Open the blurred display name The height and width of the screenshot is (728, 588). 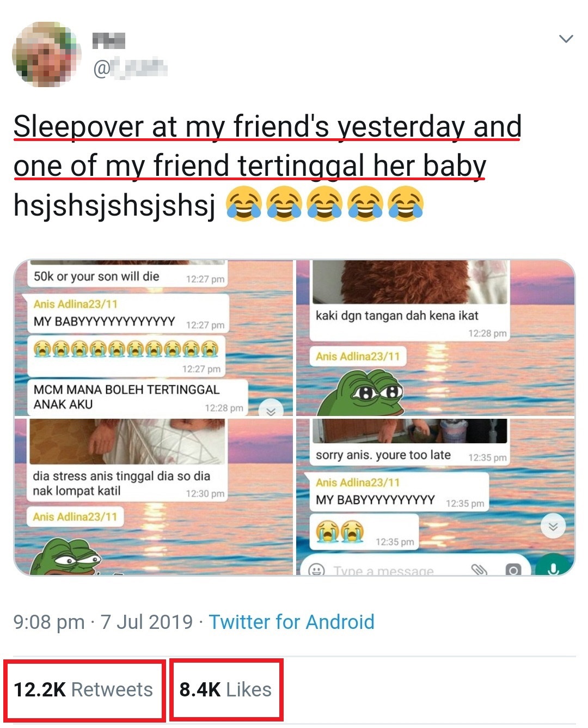(x=108, y=41)
